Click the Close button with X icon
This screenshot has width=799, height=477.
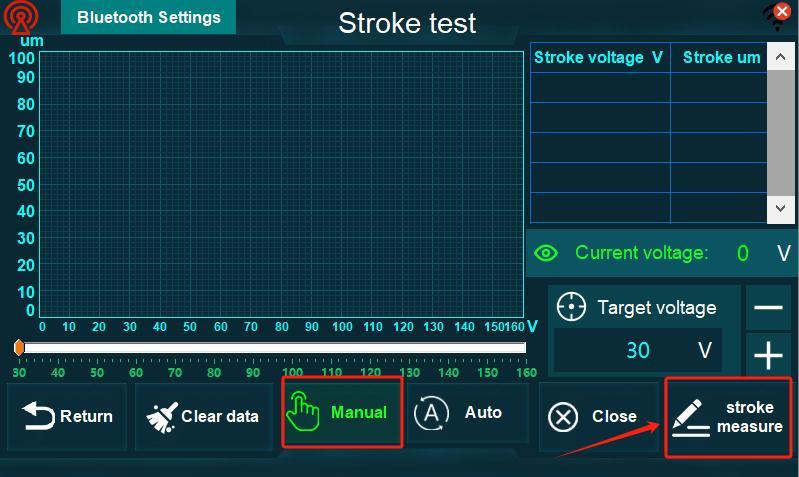pos(595,416)
